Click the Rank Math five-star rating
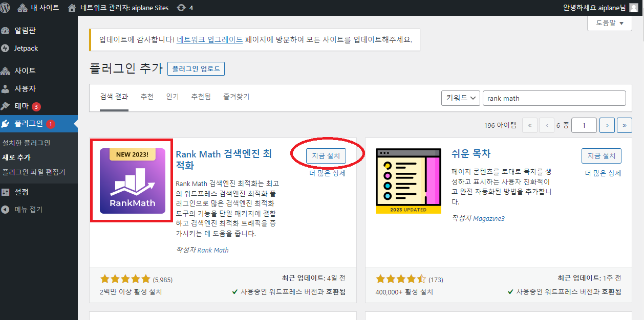 pos(125,279)
